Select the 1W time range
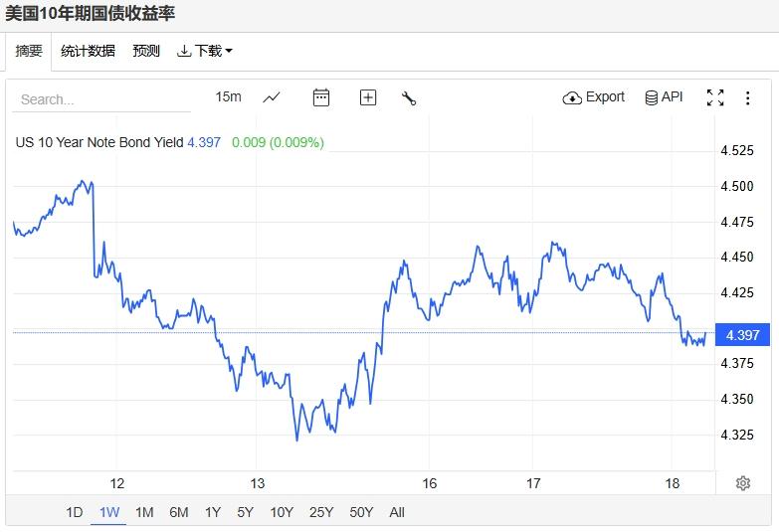The height and width of the screenshot is (532, 779). (x=108, y=512)
